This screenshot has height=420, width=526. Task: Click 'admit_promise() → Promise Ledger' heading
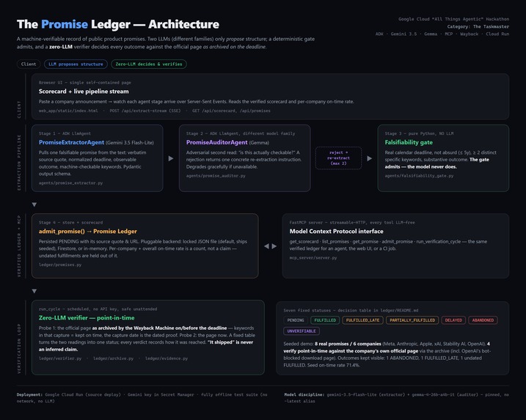[88, 232]
